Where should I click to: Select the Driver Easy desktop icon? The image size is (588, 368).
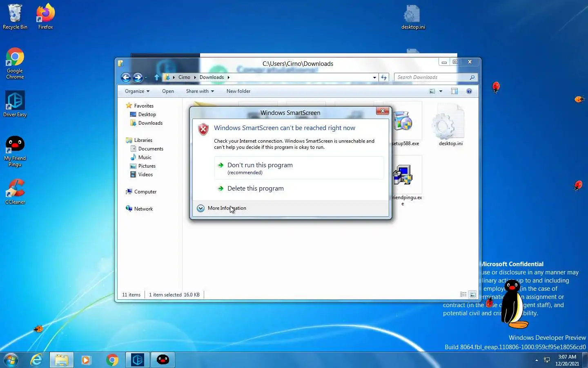[15, 104]
